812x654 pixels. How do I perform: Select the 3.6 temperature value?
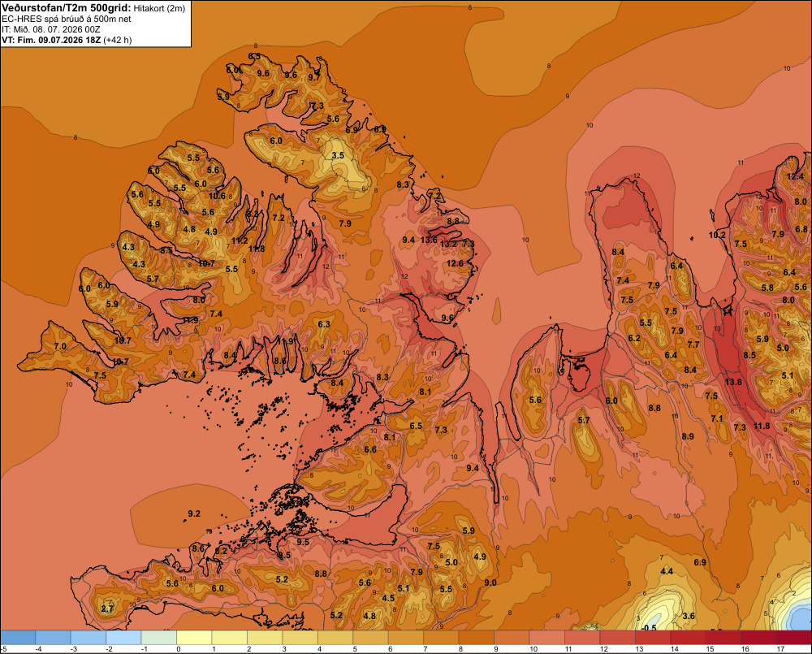(x=689, y=616)
